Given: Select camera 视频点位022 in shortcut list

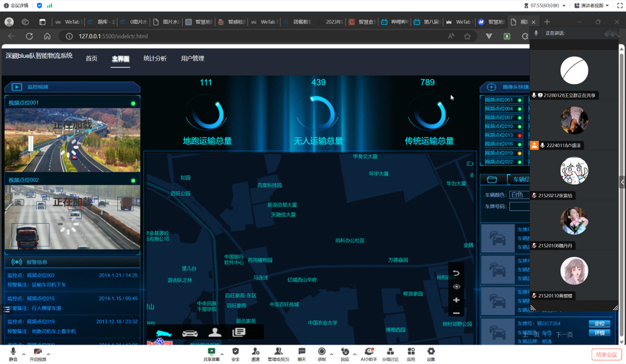Looking at the screenshot, I should pyautogui.click(x=503, y=162).
